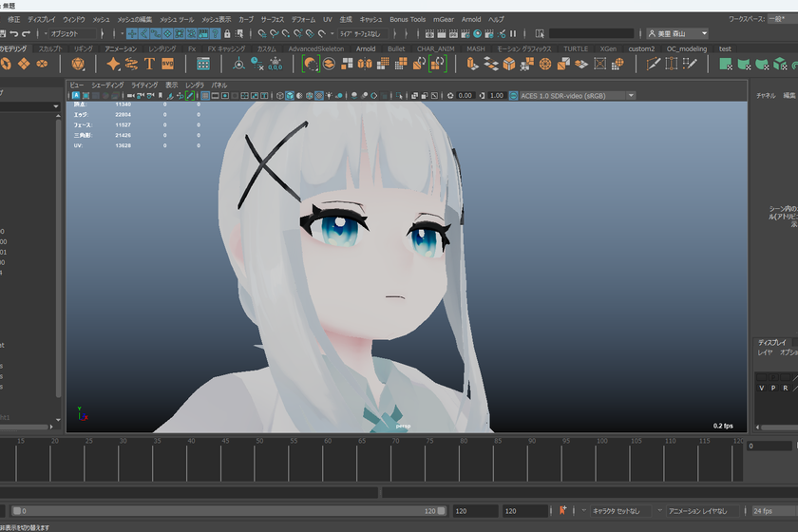Click the ライティング viewport menu label
The image size is (798, 532).
[144, 85]
